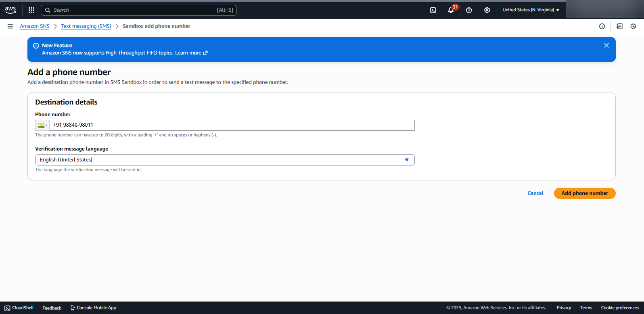Screen dimensions: 644x314
Task: Launch CloudShell from the top bar icon
Action: 433,10
